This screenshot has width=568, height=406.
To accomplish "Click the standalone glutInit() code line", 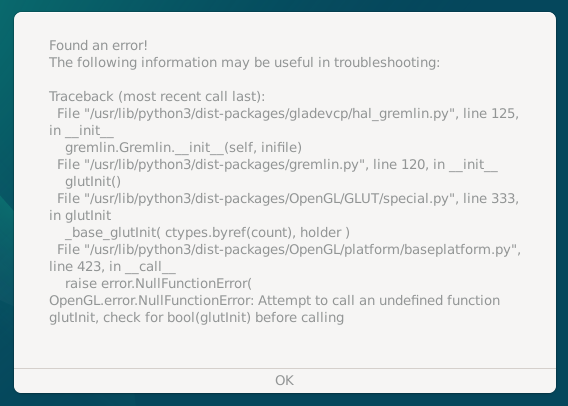I will click(x=93, y=181).
